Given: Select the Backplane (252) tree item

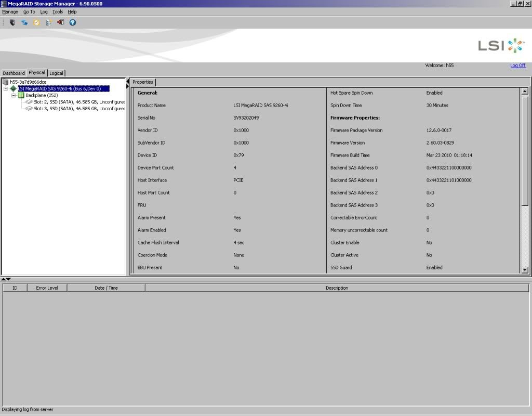Looking at the screenshot, I should (42, 96).
